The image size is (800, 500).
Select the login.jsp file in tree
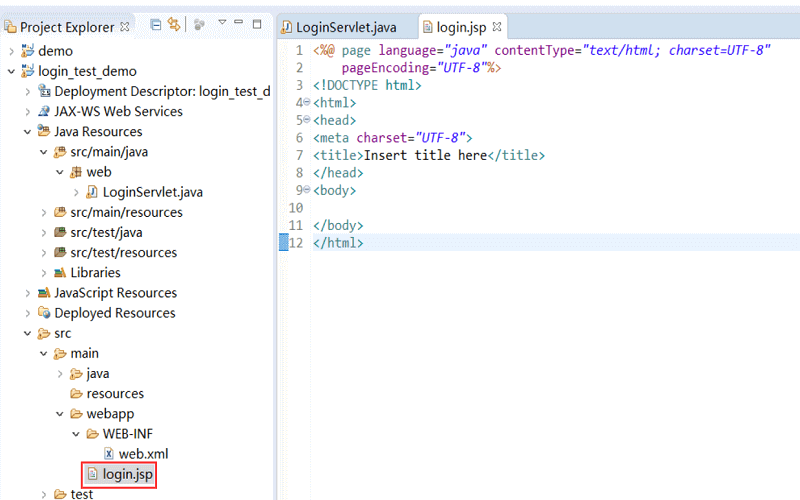[x=128, y=474]
